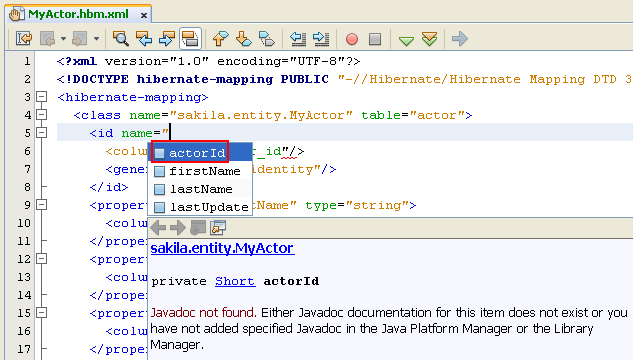Collapse the property fold on line 9
Image resolution: width=633 pixels, height=360 pixels.
point(42,205)
